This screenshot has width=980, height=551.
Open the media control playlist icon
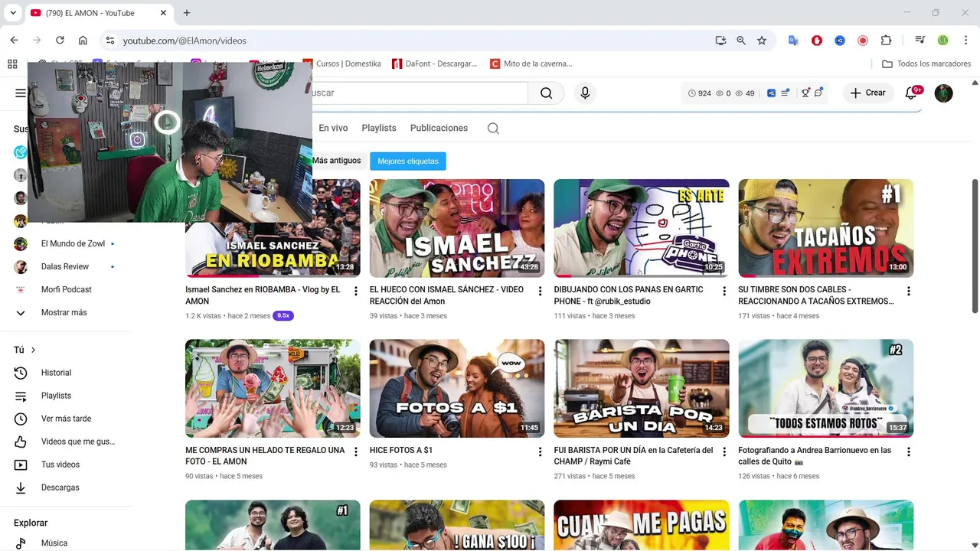(x=920, y=41)
